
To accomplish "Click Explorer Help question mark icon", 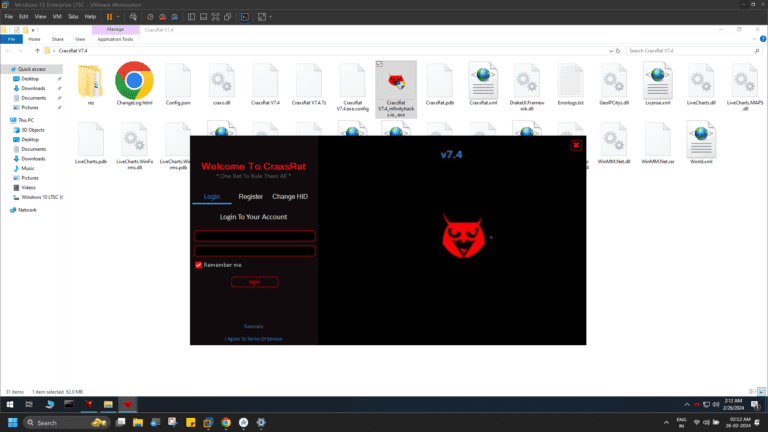I will (x=763, y=39).
